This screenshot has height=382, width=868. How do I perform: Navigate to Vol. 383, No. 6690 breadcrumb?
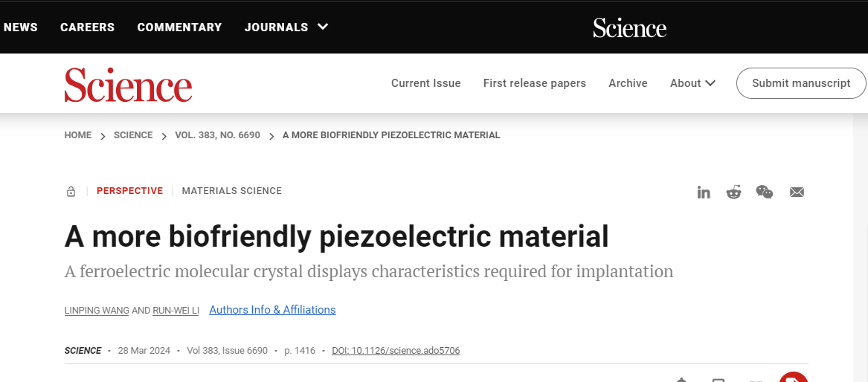(x=217, y=135)
